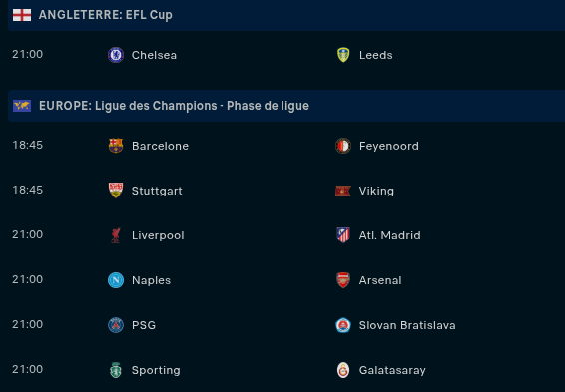The width and height of the screenshot is (565, 392).
Task: Click the Atl. Madrid club crest
Action: tap(343, 235)
